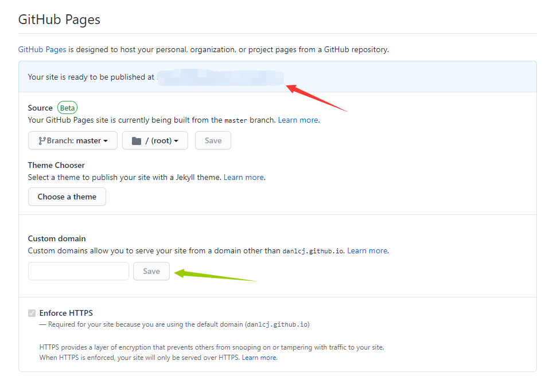Viewport: 549px width, 392px height.
Task: Toggle the Enforce HTTPS checkbox
Action: point(32,313)
